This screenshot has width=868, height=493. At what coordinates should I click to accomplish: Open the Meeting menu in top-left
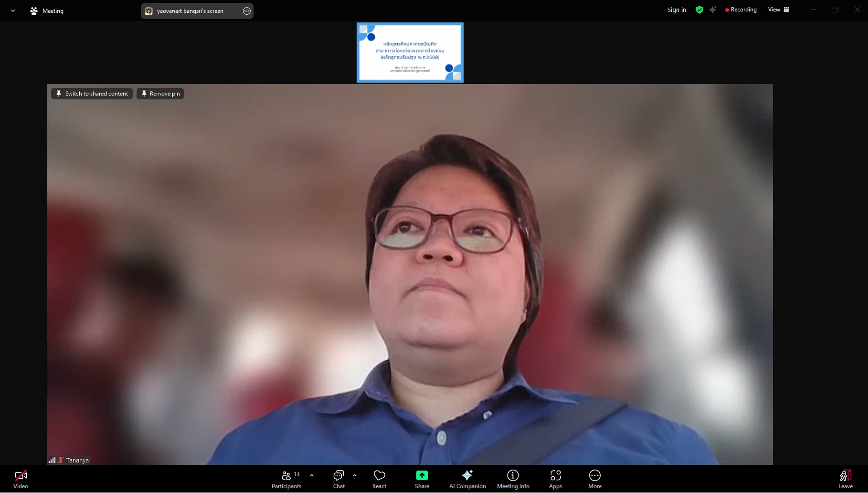point(47,11)
